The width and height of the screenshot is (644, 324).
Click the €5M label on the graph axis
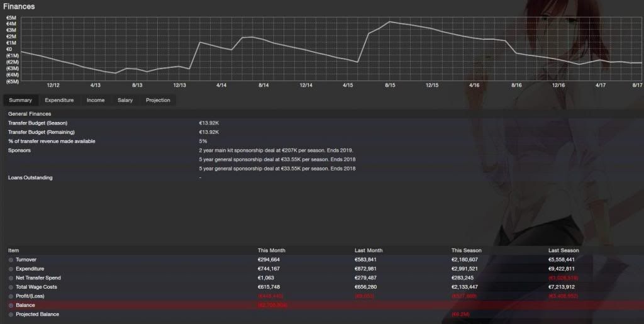11,18
